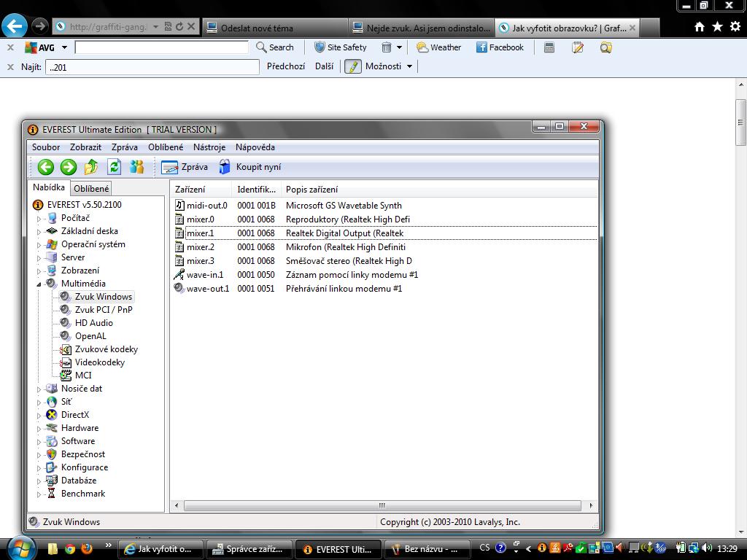
Task: Open the Zpráva menu in the menu bar
Action: [x=124, y=147]
